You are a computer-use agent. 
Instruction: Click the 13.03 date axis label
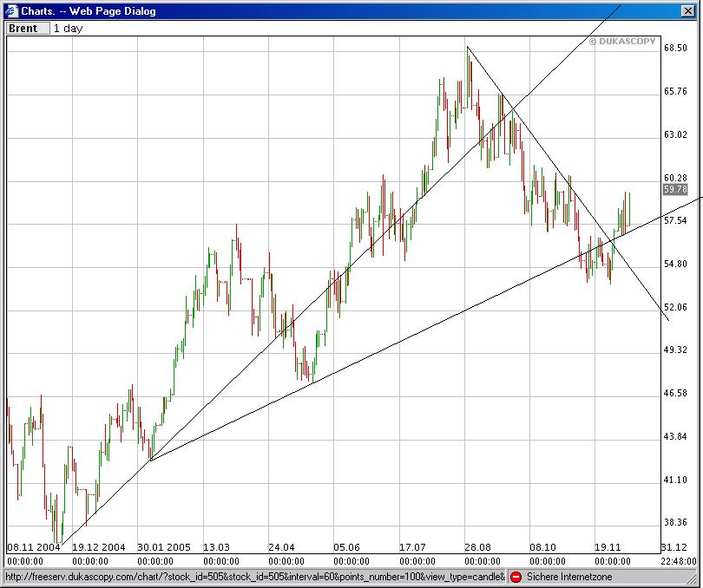point(217,547)
